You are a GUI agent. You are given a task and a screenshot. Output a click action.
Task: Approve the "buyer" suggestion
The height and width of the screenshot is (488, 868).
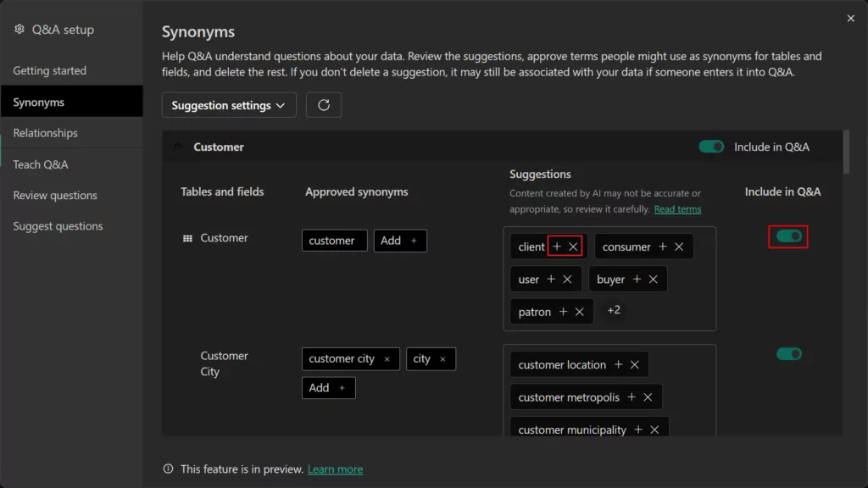point(637,279)
